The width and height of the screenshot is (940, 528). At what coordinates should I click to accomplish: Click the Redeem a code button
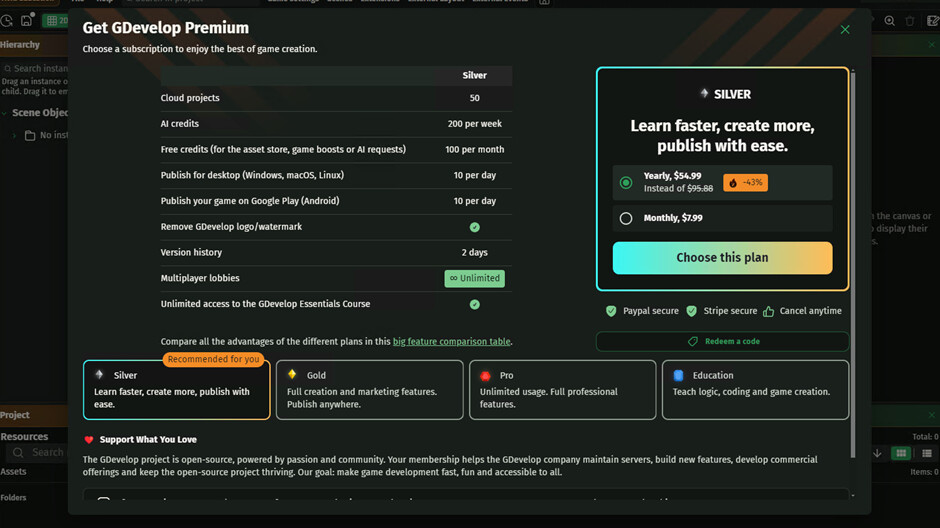click(722, 341)
